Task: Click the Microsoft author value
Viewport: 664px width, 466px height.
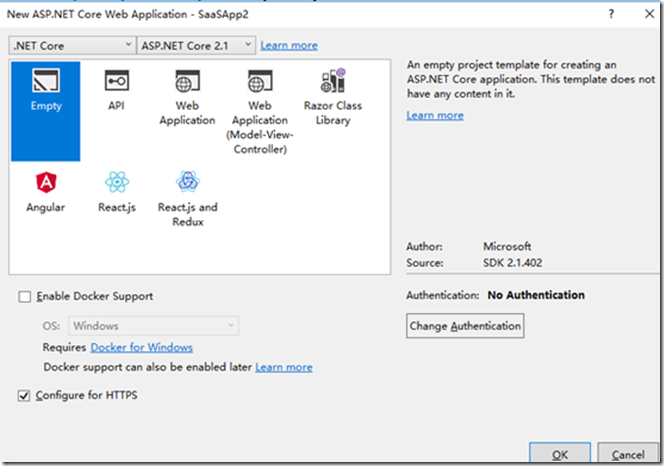Action: click(507, 246)
